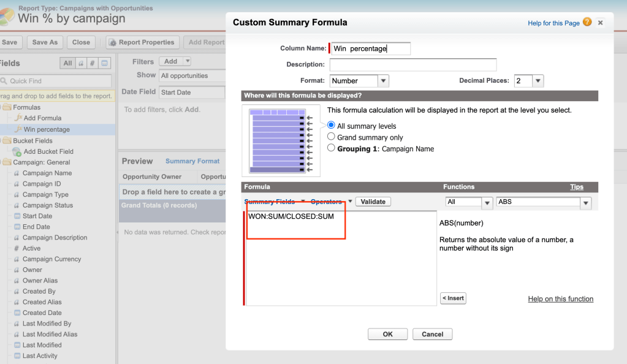This screenshot has width=627, height=364.
Task: Click the Add Bucket Field icon
Action: click(17, 151)
